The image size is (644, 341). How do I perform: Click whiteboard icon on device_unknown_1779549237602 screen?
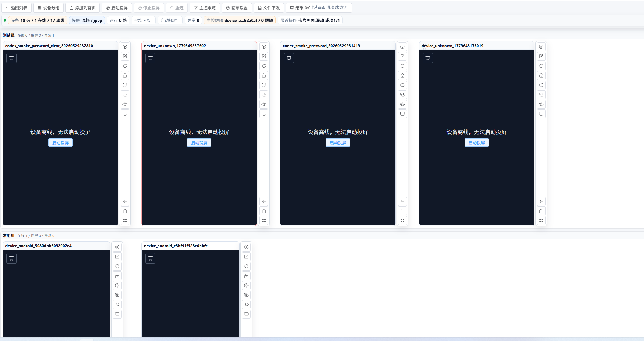coord(150,58)
